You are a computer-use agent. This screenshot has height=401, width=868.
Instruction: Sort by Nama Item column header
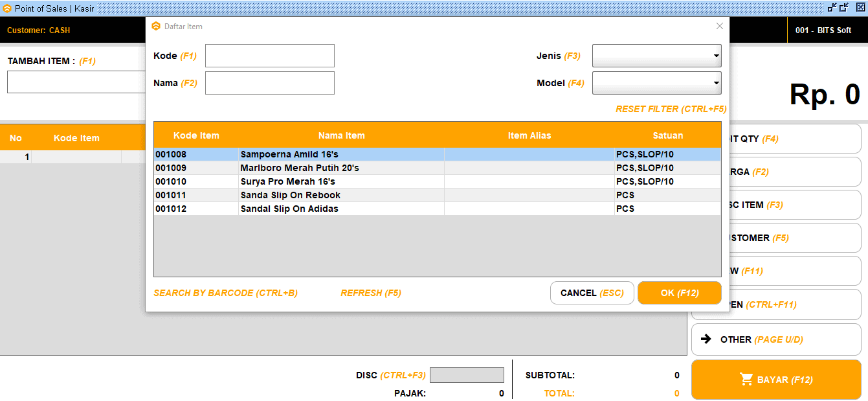coord(341,135)
